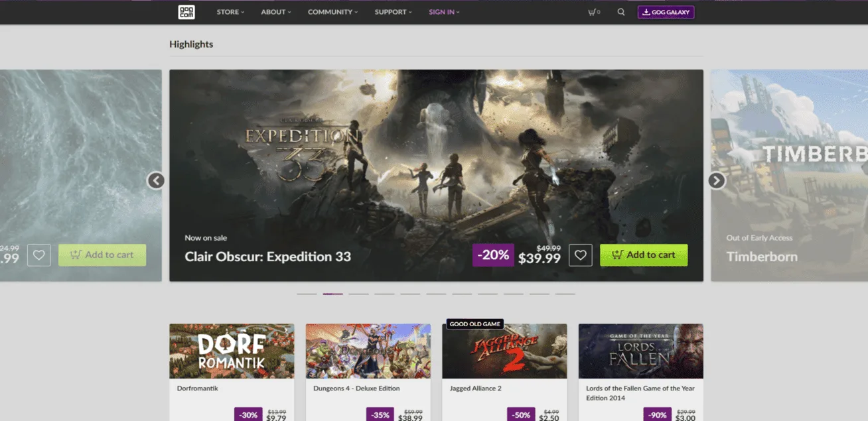This screenshot has height=421, width=868.
Task: Click the -20% discount badge
Action: (x=493, y=255)
